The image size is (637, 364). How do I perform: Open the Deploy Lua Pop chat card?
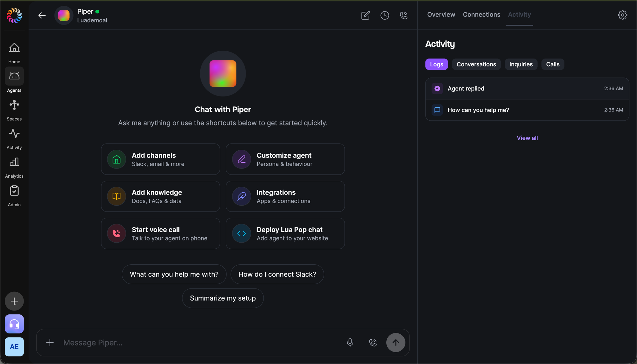click(285, 233)
